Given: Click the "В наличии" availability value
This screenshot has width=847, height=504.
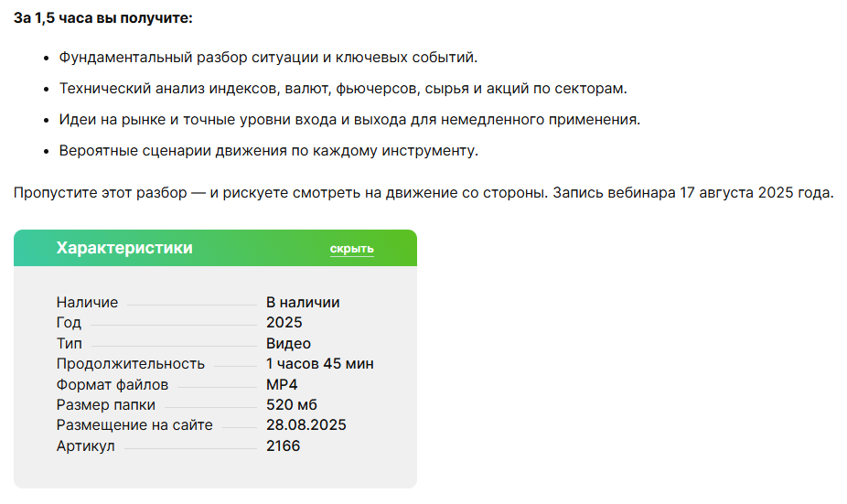Looking at the screenshot, I should click(x=303, y=303).
